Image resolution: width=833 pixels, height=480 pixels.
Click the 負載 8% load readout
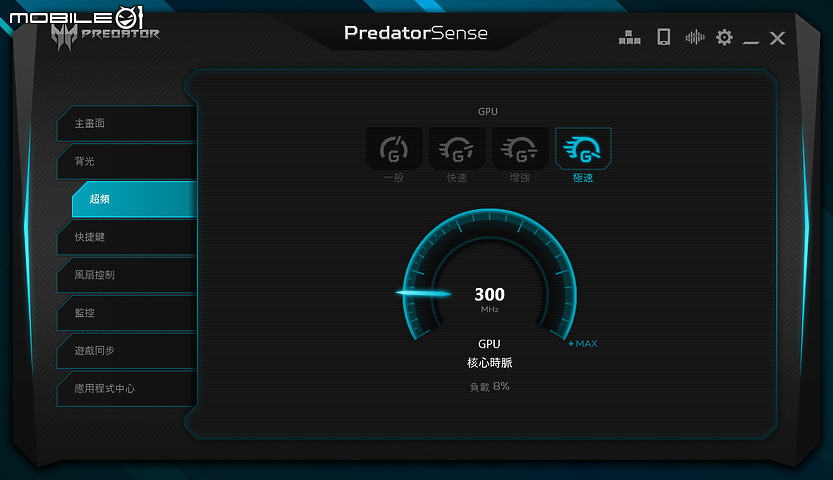pyautogui.click(x=489, y=387)
